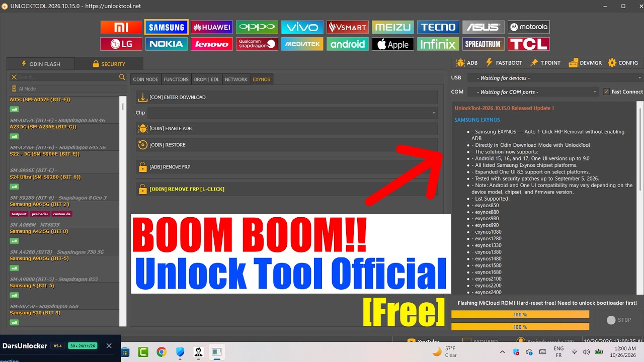Viewport: 644px width, 362px height.
Task: Click the lower 100% progress bar
Action: (520, 327)
